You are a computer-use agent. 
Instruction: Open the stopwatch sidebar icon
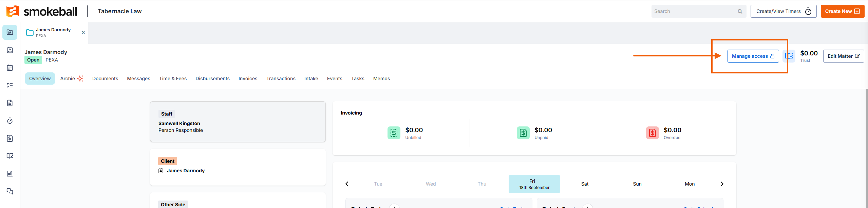coord(10,121)
